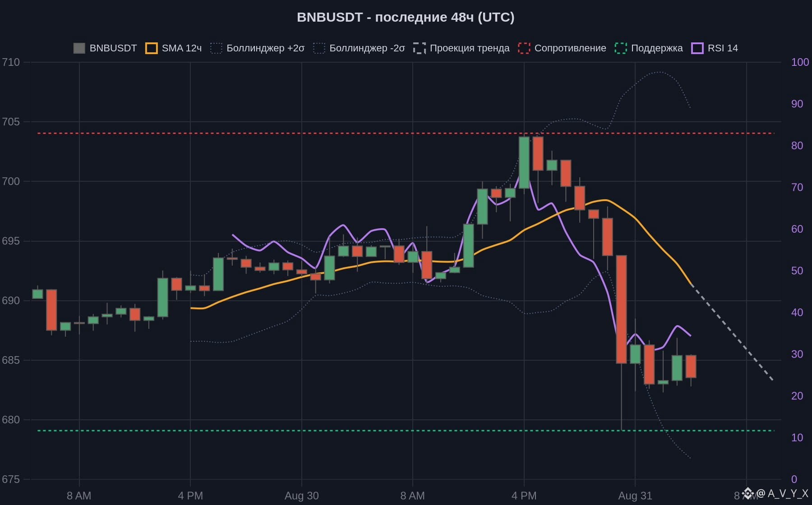
Task: Click the RSI axis value 40
Action: [x=797, y=312]
